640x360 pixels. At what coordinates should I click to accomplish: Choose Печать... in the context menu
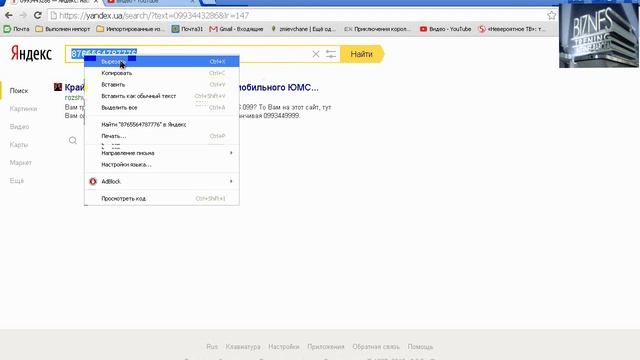point(162,136)
